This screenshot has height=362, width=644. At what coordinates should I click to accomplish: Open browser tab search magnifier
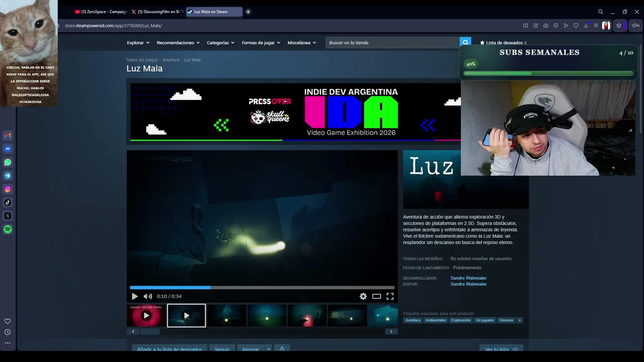pos(601,12)
